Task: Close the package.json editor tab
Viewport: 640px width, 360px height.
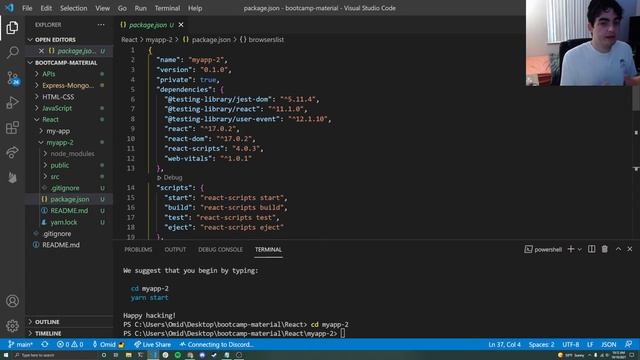Action: (181, 25)
